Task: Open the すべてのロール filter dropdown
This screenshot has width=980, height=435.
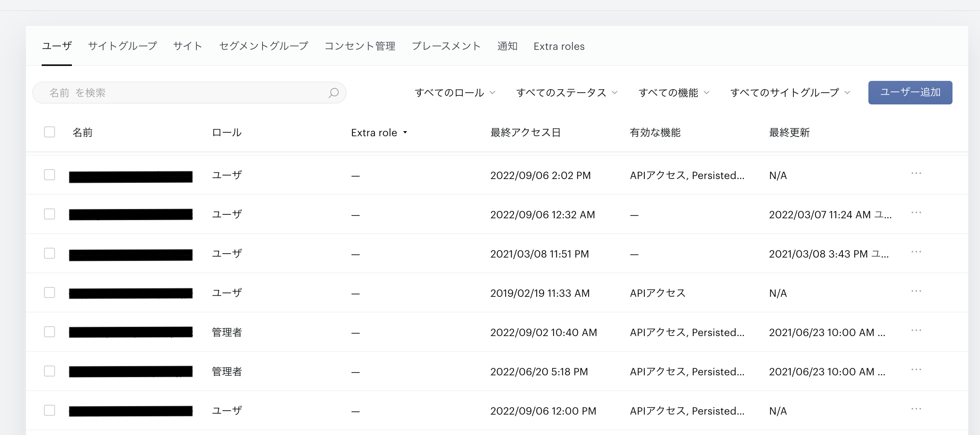Action: (455, 93)
